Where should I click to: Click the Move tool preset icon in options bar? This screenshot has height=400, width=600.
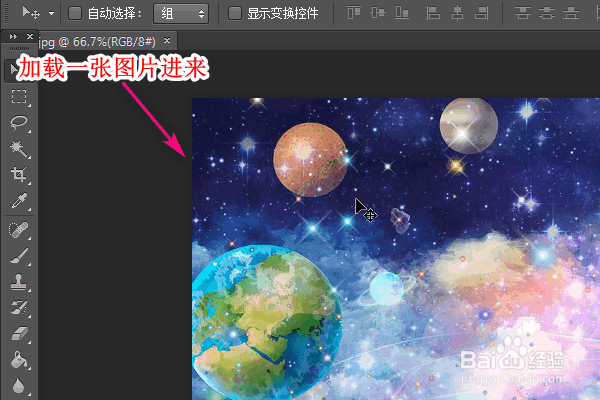pyautogui.click(x=31, y=13)
